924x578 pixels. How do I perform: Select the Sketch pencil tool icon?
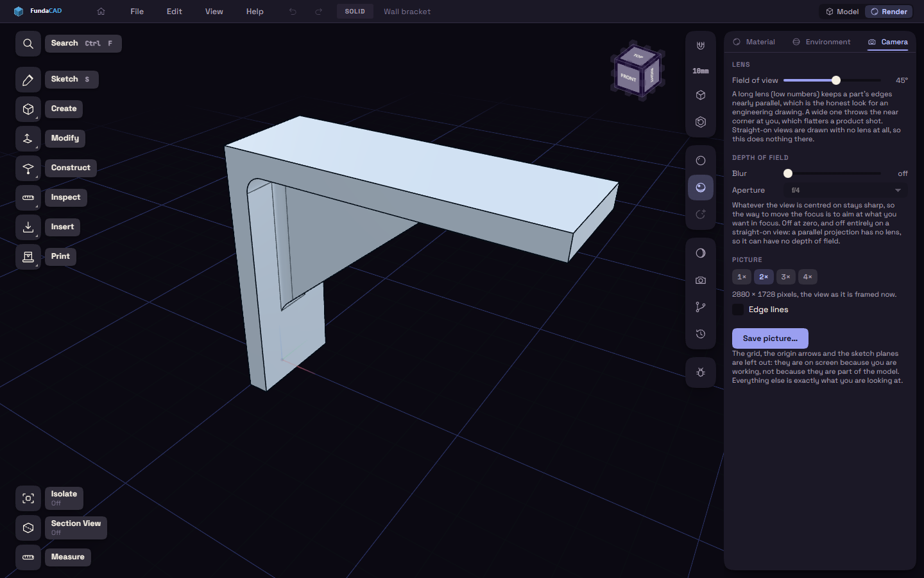tap(28, 80)
